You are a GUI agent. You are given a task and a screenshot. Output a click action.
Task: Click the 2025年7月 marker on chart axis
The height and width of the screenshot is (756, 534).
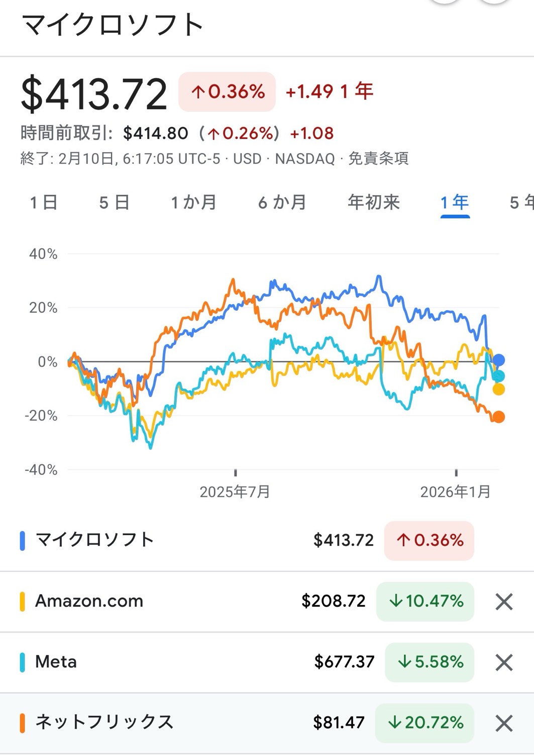[235, 491]
